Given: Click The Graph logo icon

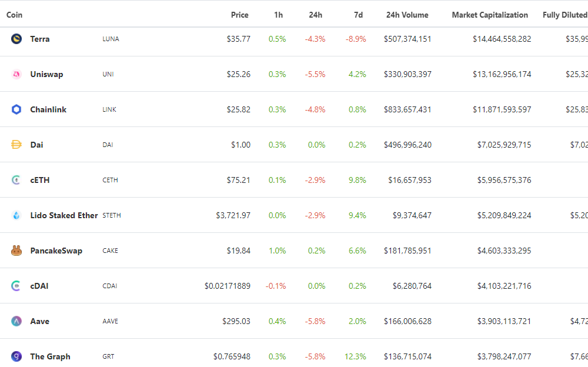Looking at the screenshot, I should point(16,356).
